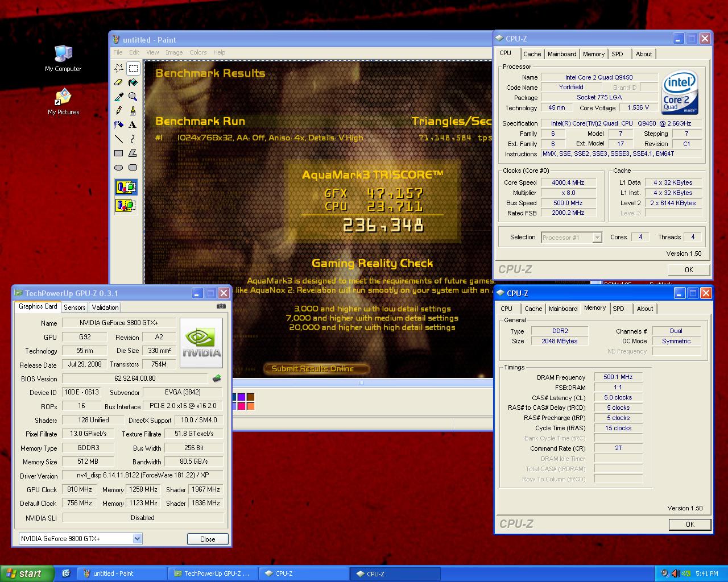Viewport: 728px width, 582px height.
Task: Click the GPU-Z screenshot camera icon
Action: pos(221,306)
